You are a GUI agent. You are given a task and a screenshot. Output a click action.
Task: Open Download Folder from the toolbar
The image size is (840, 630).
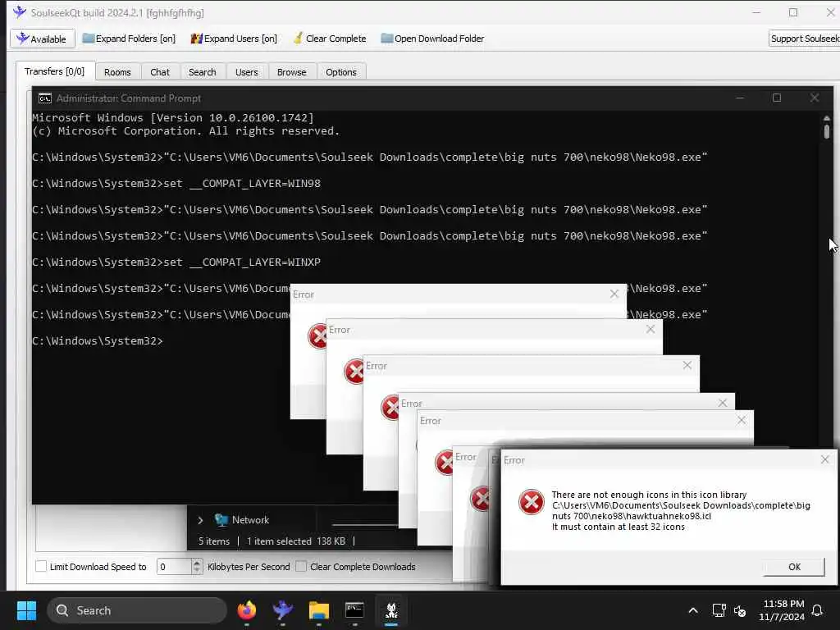(x=432, y=39)
